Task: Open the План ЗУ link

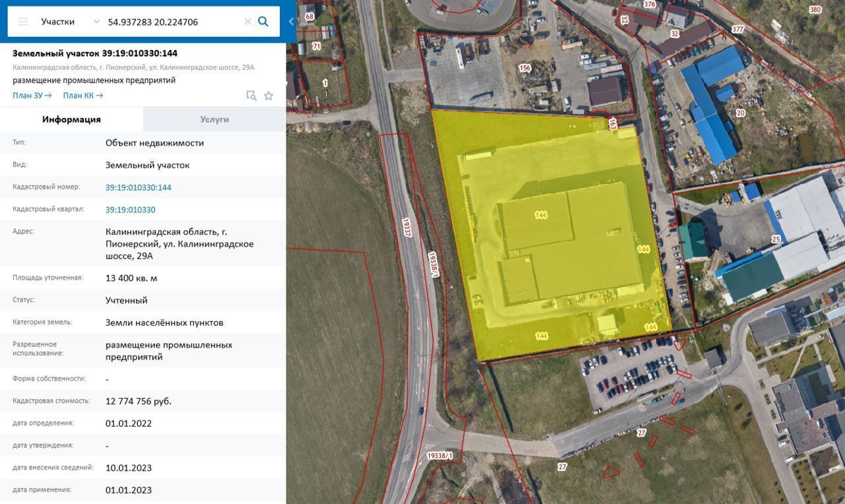Action: pos(32,96)
